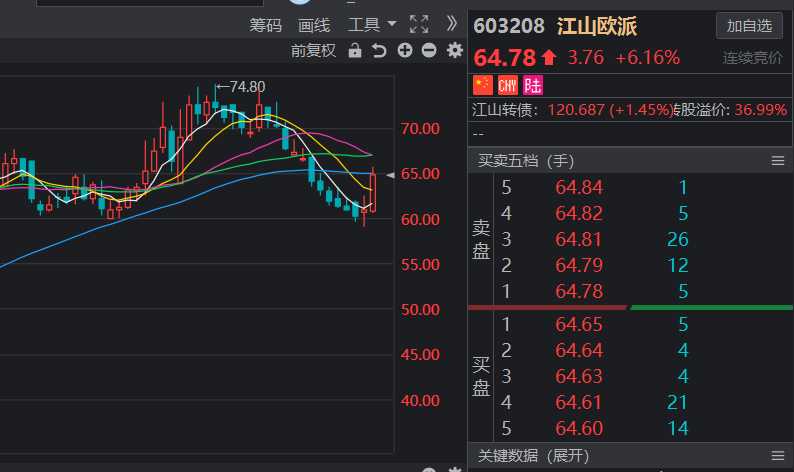Zoom in chart with the plus icon
The image size is (794, 472).
[404, 50]
